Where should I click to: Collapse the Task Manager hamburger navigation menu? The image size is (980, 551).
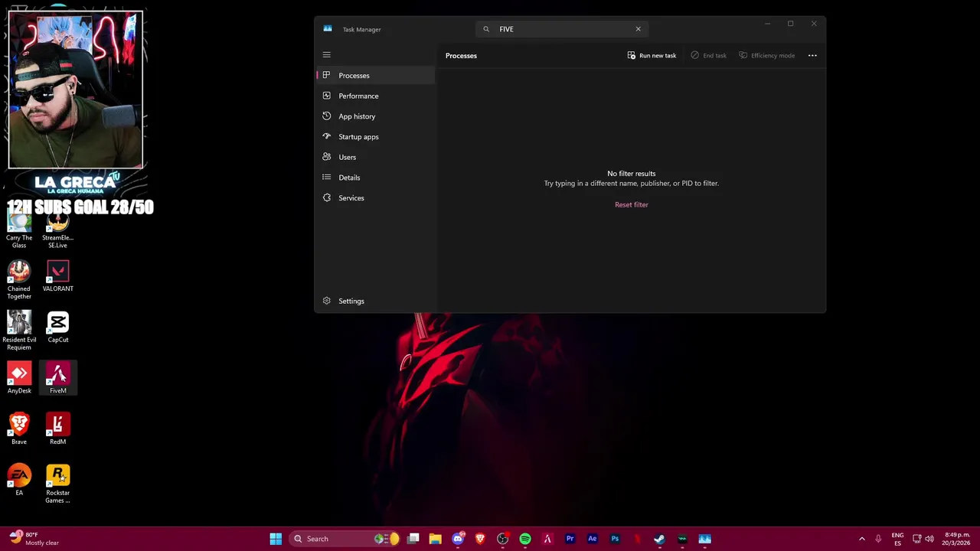[x=326, y=54]
